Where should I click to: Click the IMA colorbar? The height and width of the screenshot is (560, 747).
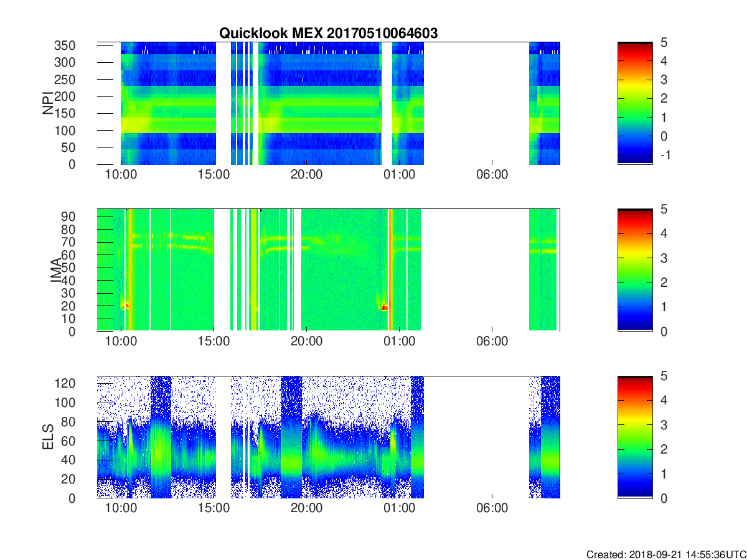tap(635, 270)
